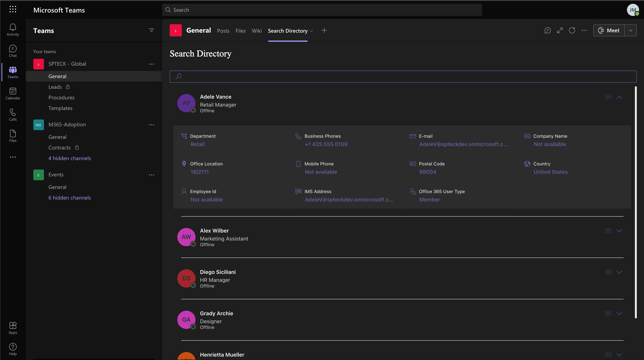Open Alex Wilber's AW avatar
This screenshot has width=644, height=360.
[x=186, y=237]
